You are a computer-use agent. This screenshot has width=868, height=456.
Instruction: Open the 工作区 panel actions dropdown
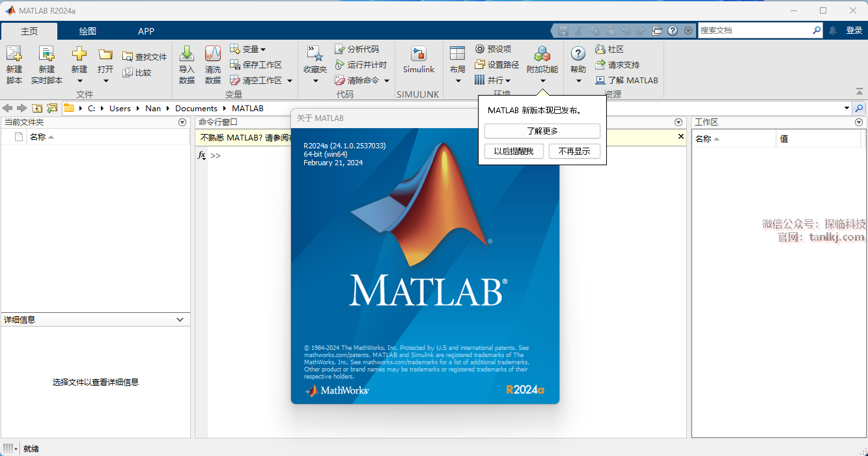(x=859, y=122)
